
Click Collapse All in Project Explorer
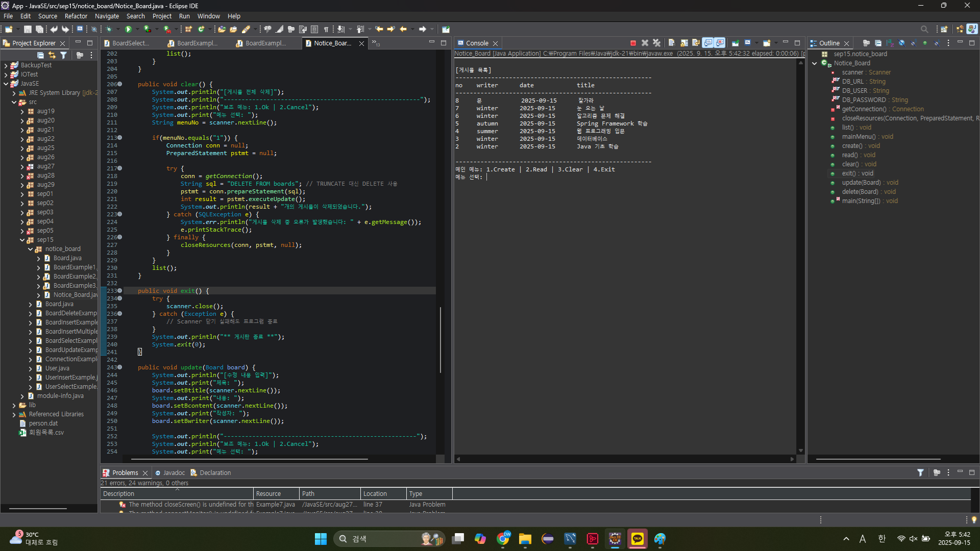(40, 55)
